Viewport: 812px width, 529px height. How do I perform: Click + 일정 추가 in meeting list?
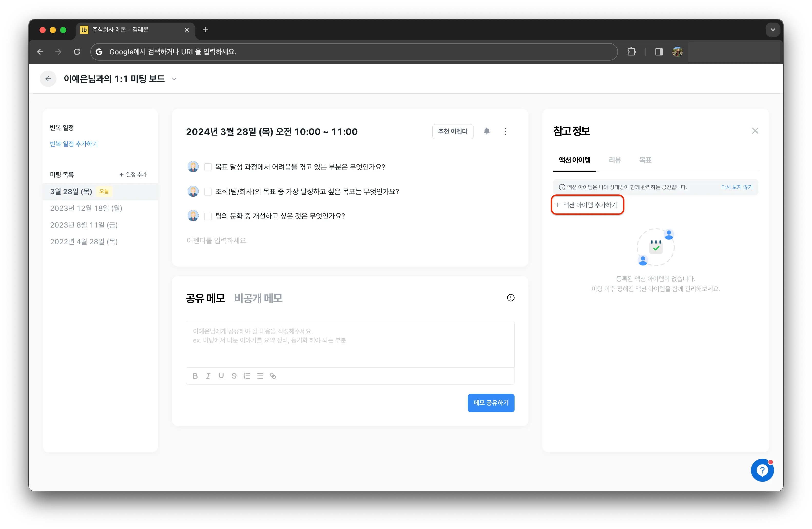point(133,175)
